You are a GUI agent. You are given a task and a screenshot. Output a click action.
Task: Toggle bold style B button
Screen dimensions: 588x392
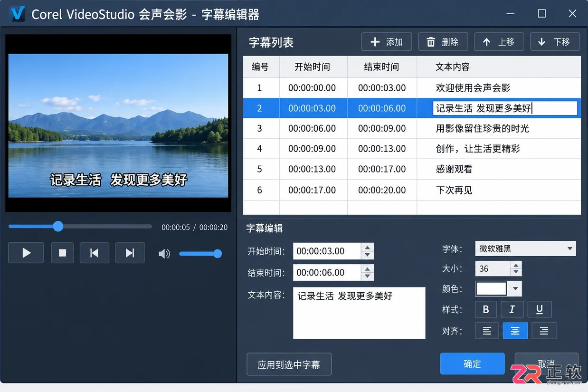[x=486, y=309]
